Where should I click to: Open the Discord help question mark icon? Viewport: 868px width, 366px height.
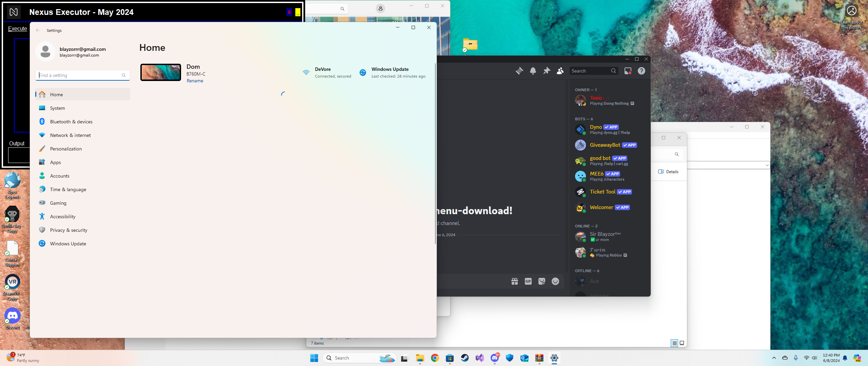click(642, 71)
